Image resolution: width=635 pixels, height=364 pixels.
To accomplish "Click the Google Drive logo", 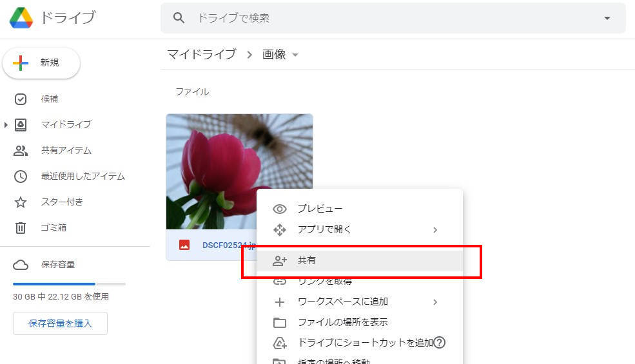I will [x=21, y=18].
